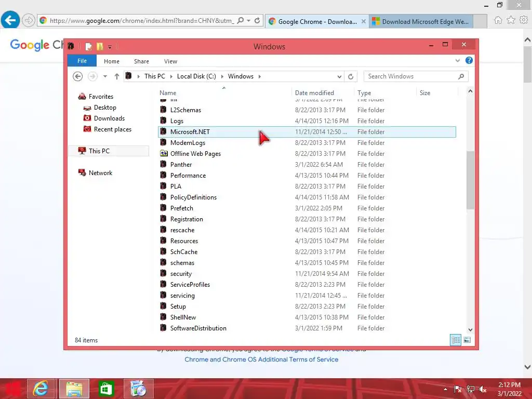Viewport: 532px width, 399px height.
Task: Select the Offline Web Pages folder icon
Action: (164, 153)
